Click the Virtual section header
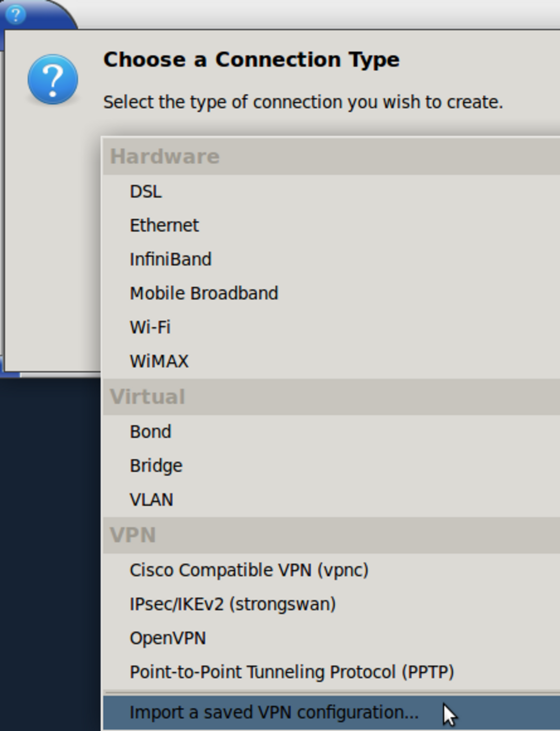560x731 pixels. (x=148, y=397)
